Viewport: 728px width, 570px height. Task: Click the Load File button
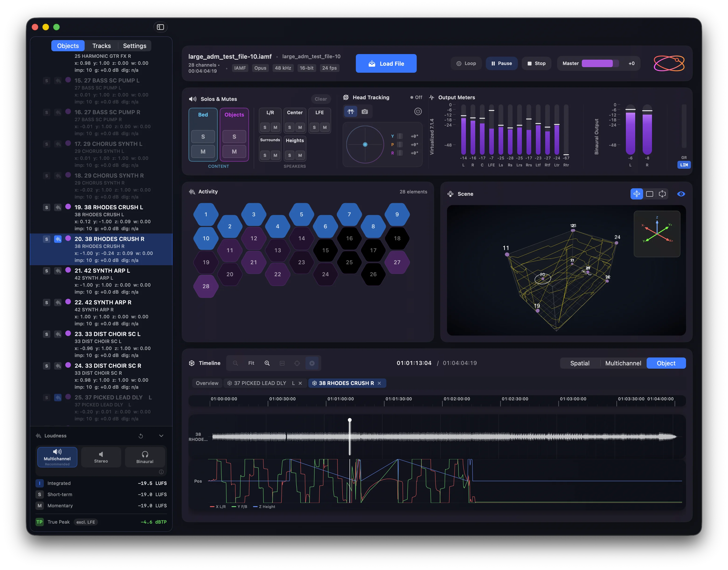click(x=386, y=63)
